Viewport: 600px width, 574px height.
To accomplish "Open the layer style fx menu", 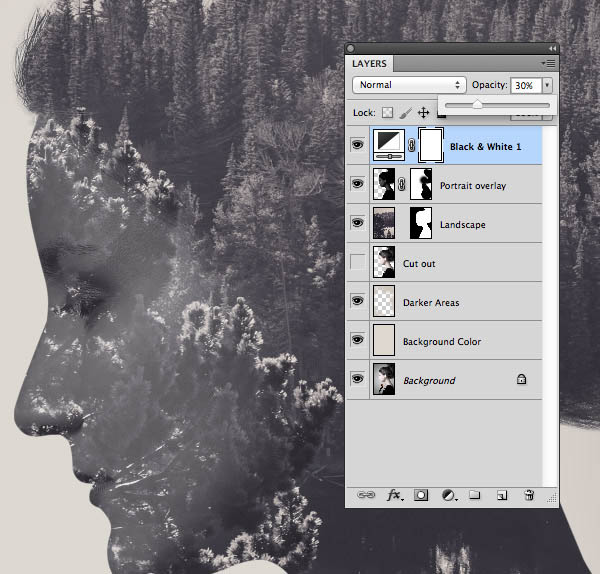I will 395,495.
